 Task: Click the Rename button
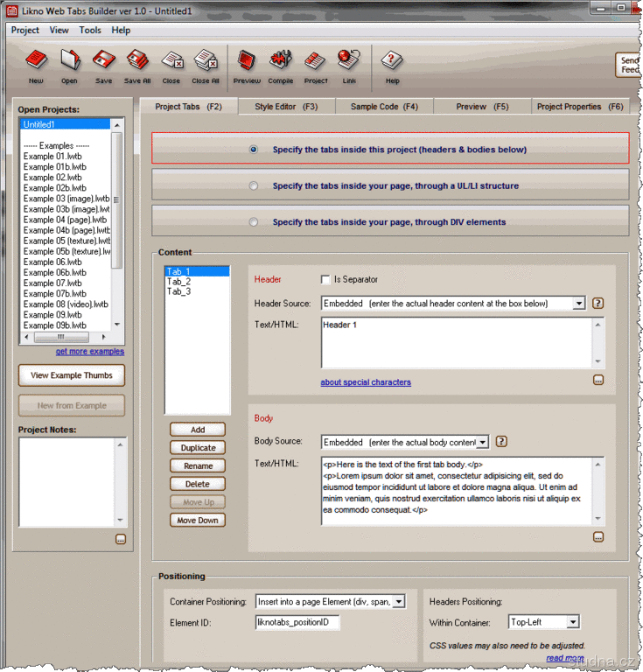pos(198,465)
